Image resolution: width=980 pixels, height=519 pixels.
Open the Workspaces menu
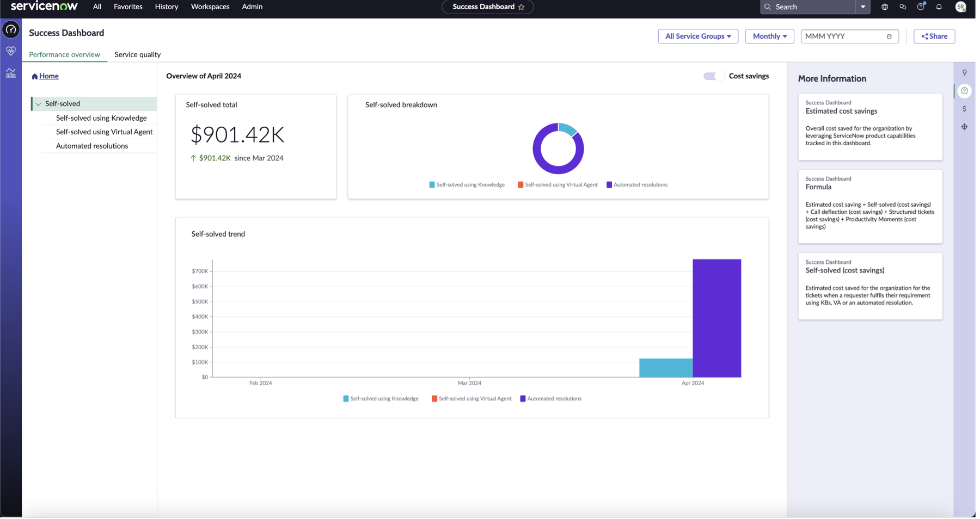(210, 7)
